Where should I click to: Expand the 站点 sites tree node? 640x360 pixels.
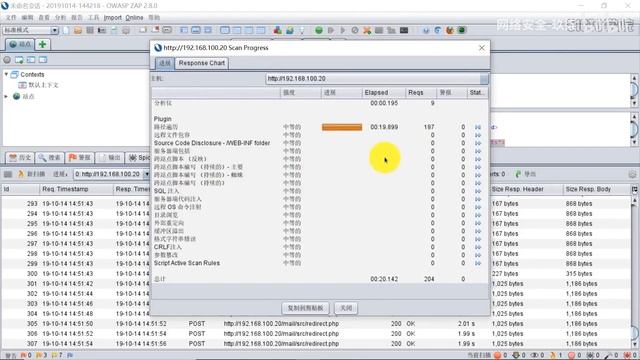pyautogui.click(x=6, y=96)
